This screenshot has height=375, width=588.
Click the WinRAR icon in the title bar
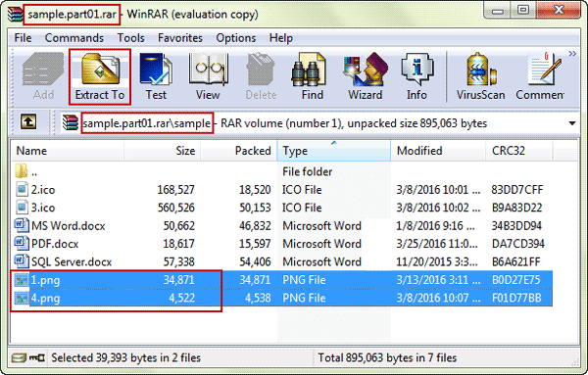(16, 15)
